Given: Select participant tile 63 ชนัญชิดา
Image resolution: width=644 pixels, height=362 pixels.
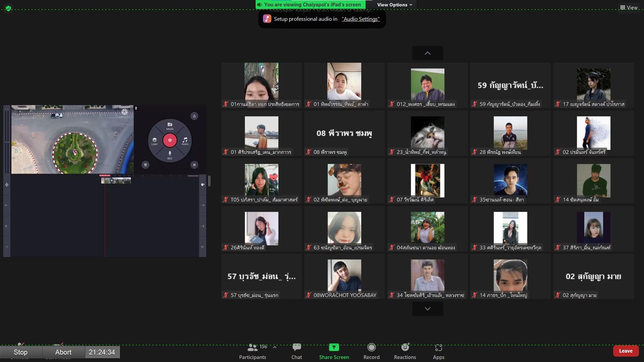Looking at the screenshot, I should coord(344,229).
